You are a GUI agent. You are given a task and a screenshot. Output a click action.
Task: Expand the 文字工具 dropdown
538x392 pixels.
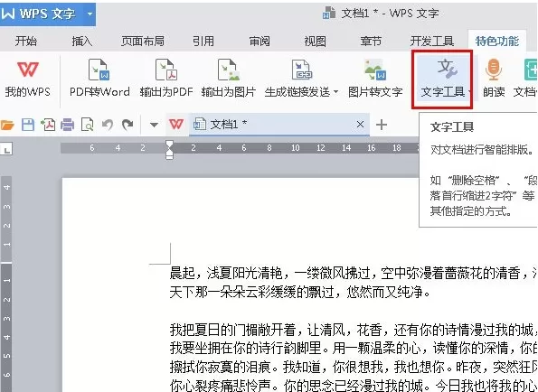[469, 92]
